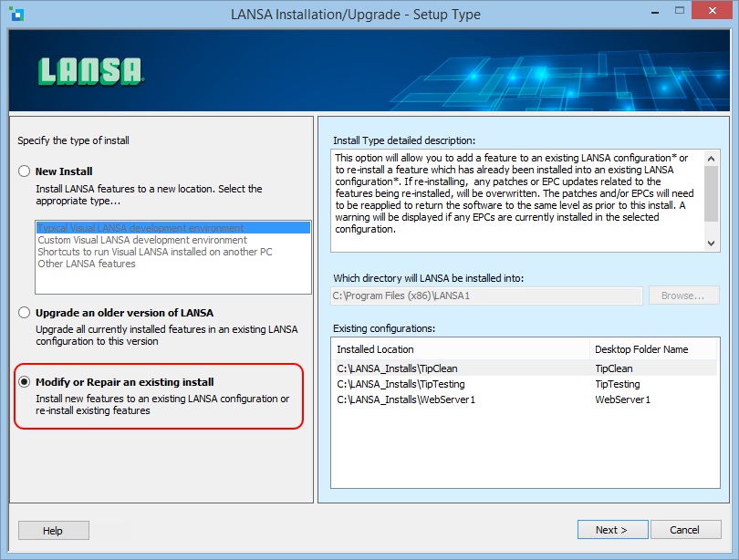Select the New Install radio button
Viewport: 739px width, 560px height.
[x=24, y=171]
